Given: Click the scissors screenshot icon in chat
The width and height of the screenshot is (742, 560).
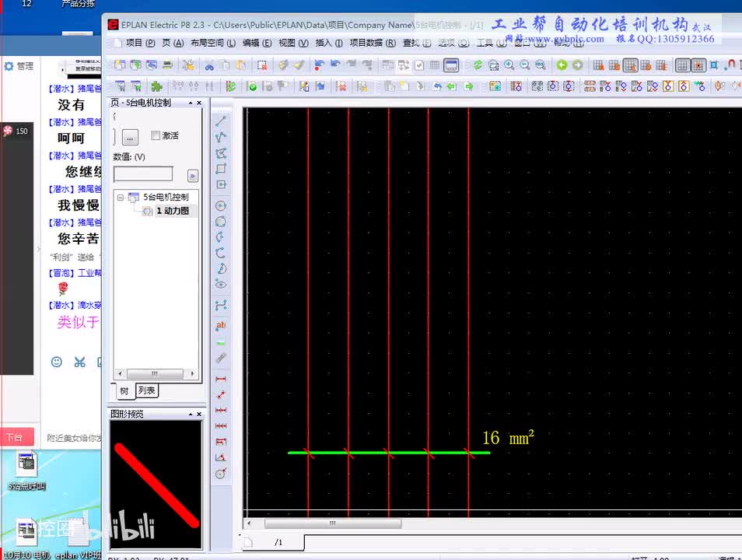Looking at the screenshot, I should [79, 362].
